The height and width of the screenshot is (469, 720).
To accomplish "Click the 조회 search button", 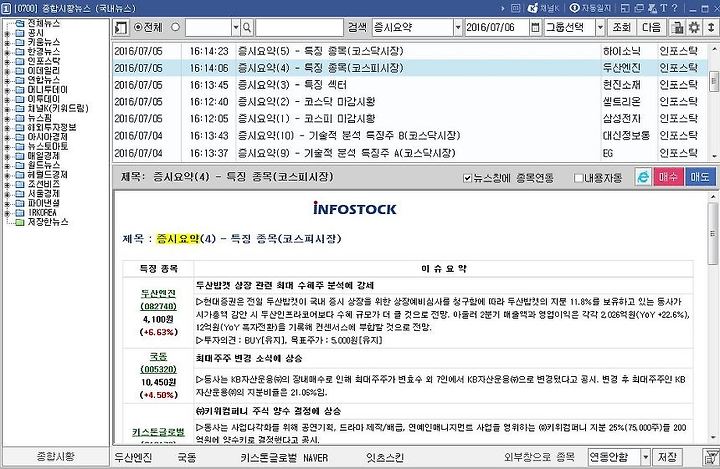I will (621, 28).
